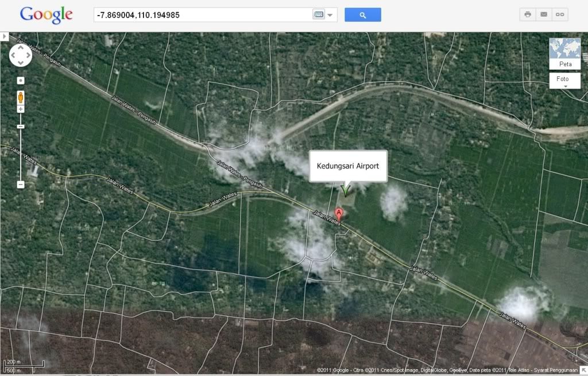Click the red marker A

pos(339,214)
